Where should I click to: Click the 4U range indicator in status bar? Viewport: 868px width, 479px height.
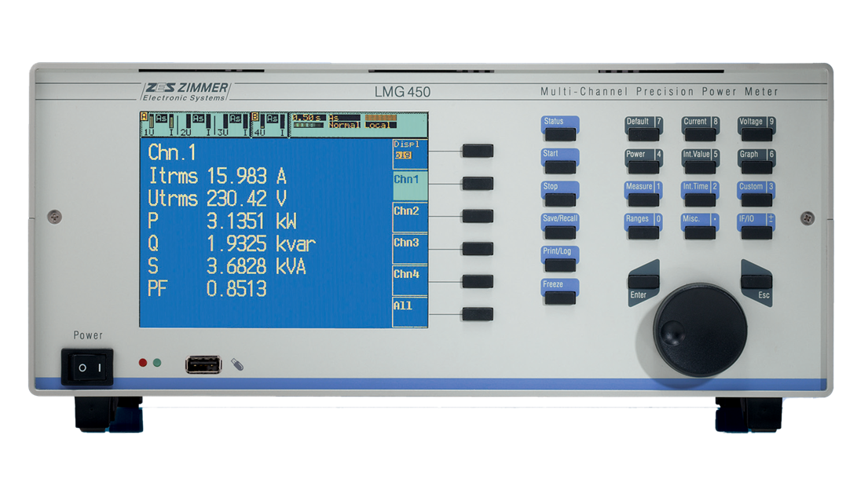pos(269,125)
